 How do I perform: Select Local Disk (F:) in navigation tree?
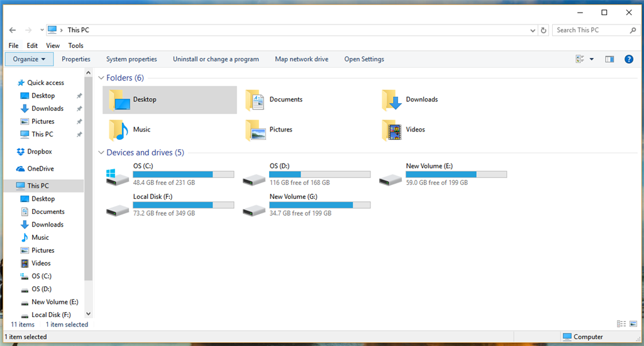(x=51, y=315)
